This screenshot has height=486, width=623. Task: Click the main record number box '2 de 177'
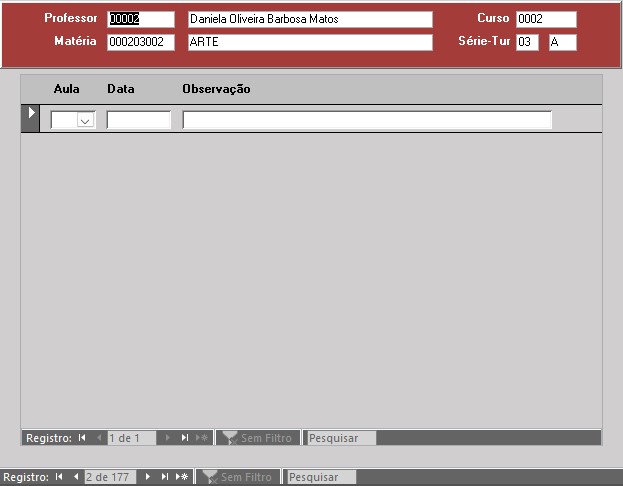click(x=110, y=476)
